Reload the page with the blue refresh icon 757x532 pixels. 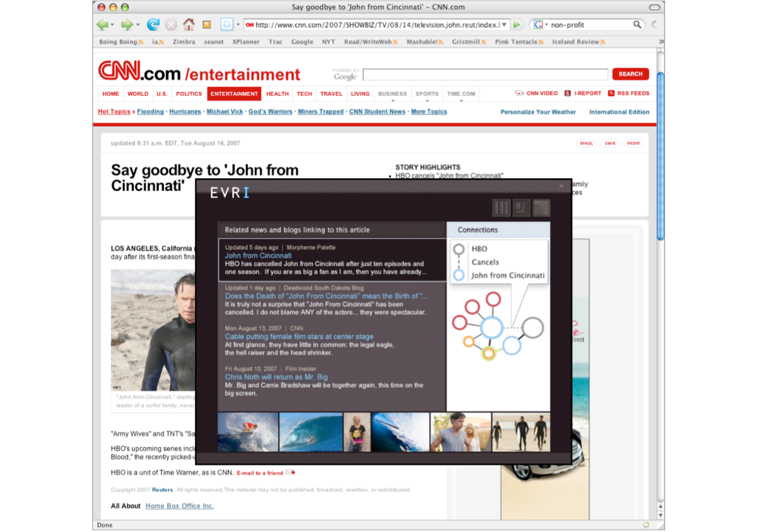(x=153, y=25)
